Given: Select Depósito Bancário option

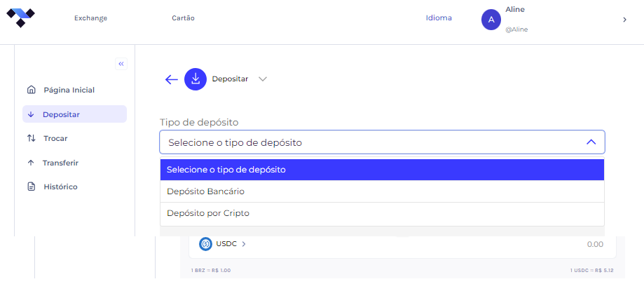Looking at the screenshot, I should [382, 191].
